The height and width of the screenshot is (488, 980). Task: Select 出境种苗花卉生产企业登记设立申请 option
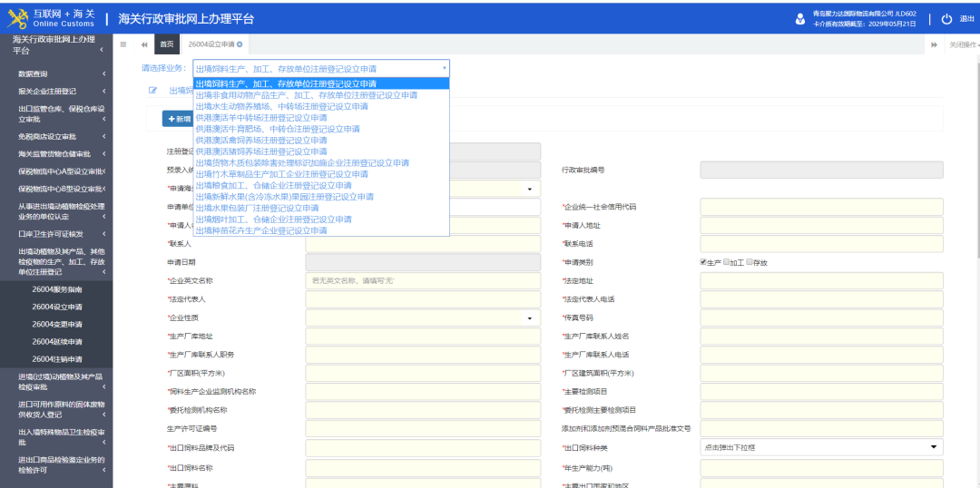(320, 230)
